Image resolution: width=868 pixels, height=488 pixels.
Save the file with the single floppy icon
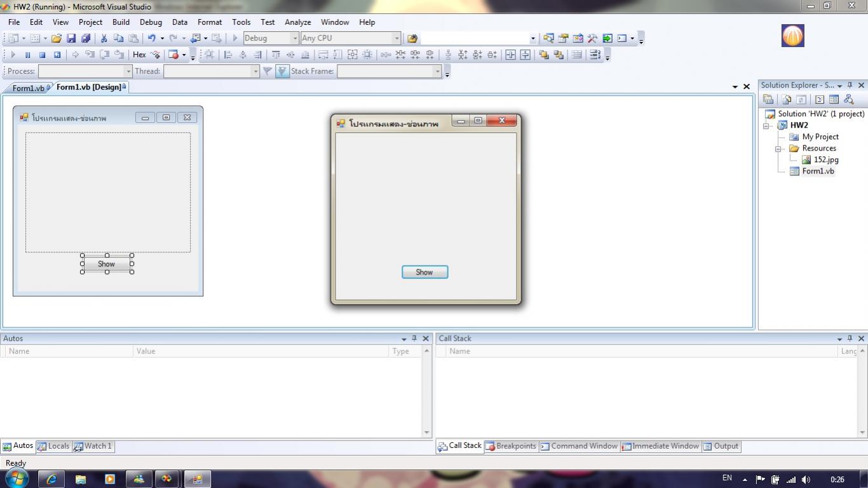71,38
